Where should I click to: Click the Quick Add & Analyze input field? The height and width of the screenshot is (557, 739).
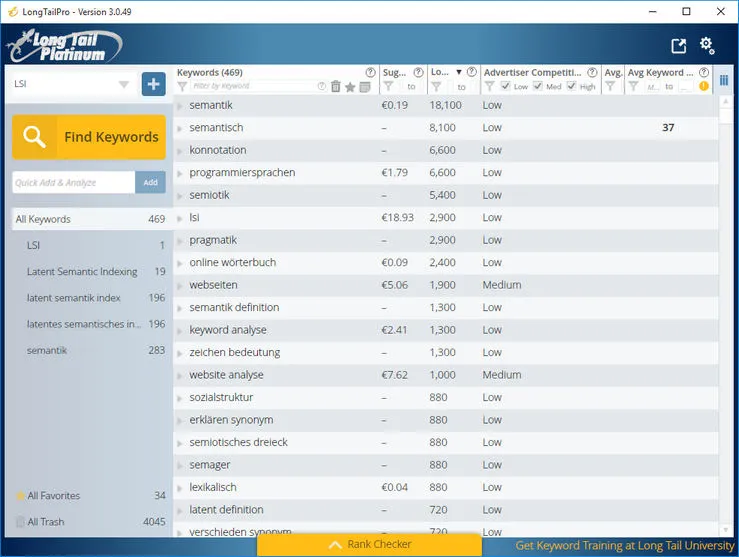(74, 182)
